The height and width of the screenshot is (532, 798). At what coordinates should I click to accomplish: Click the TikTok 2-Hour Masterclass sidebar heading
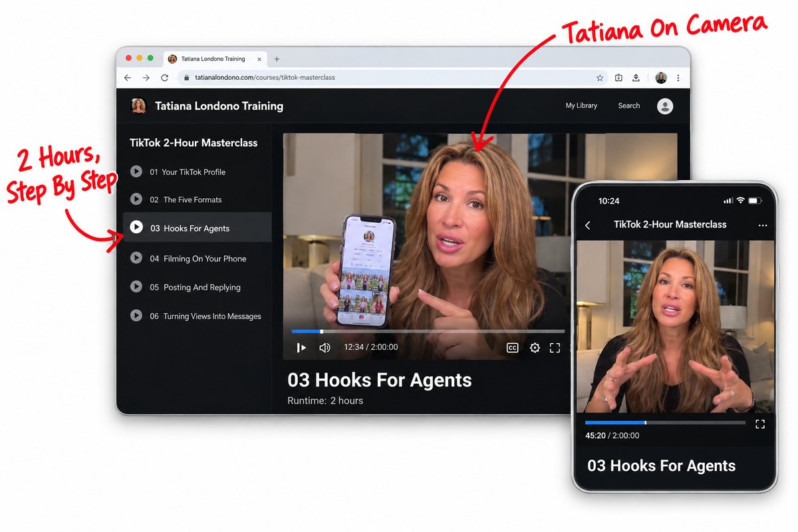194,143
